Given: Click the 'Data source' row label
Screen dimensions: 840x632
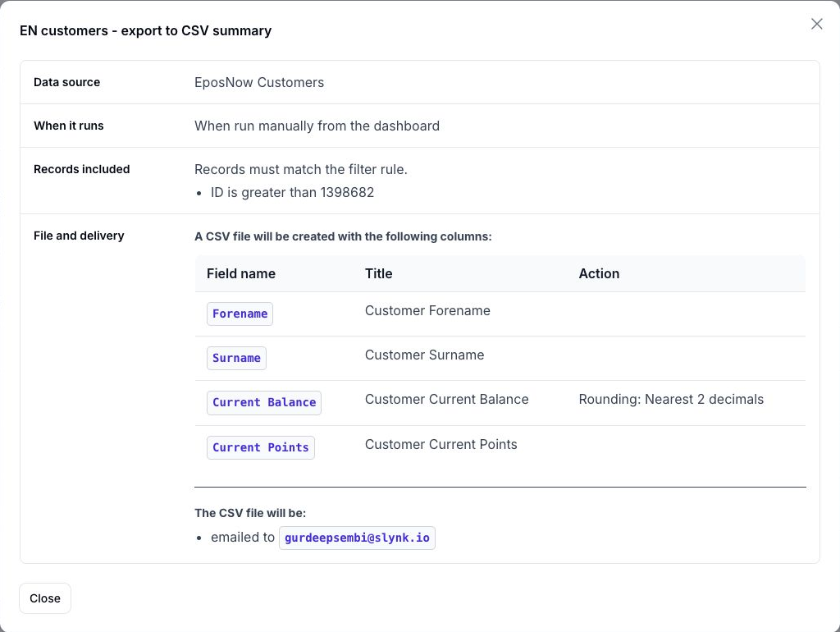Looking at the screenshot, I should click(67, 82).
